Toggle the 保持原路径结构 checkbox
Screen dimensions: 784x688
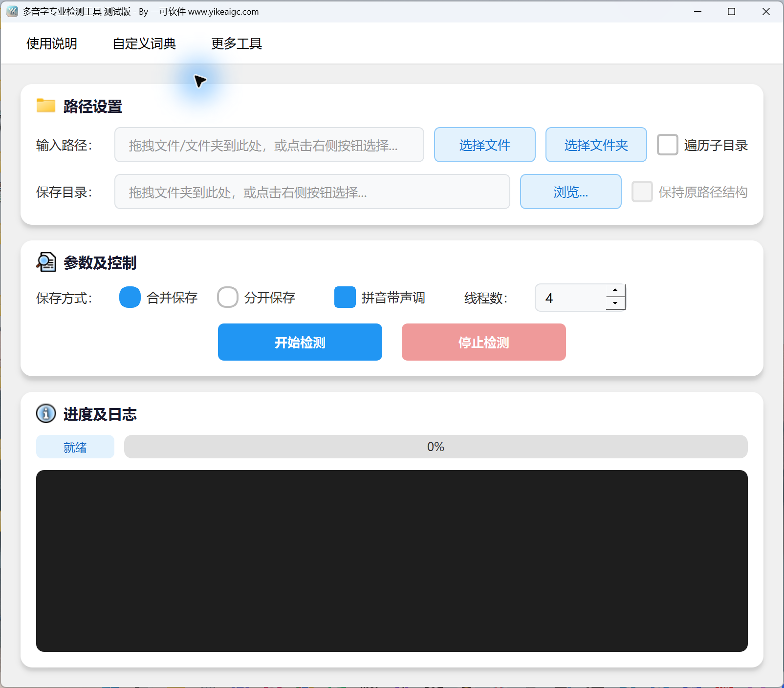click(x=642, y=192)
